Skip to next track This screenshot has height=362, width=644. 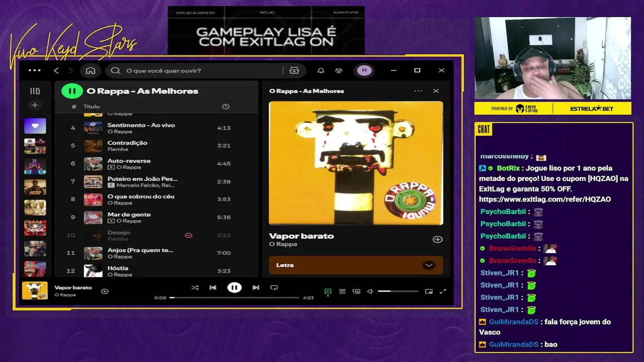point(256,288)
